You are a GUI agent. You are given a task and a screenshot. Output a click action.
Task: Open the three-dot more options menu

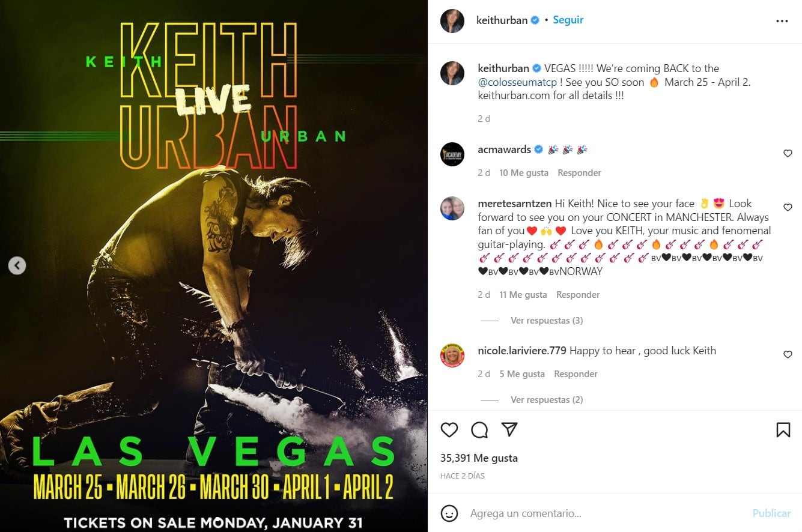tap(782, 21)
